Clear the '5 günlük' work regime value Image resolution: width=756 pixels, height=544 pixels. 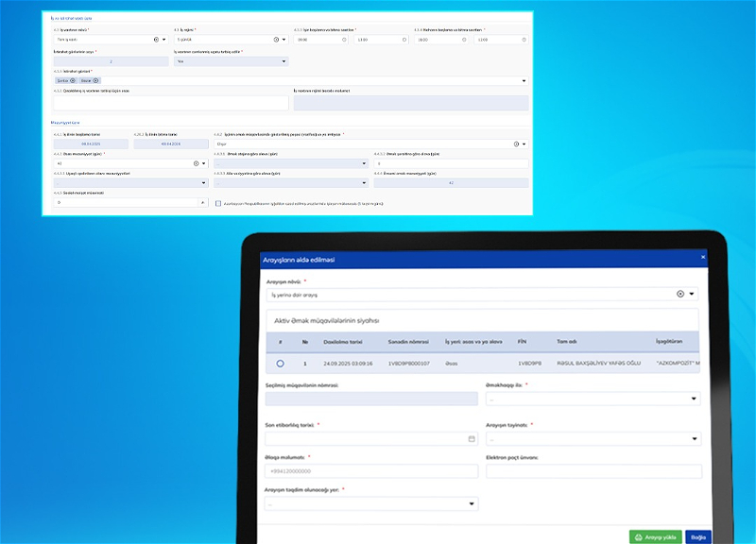(276, 40)
